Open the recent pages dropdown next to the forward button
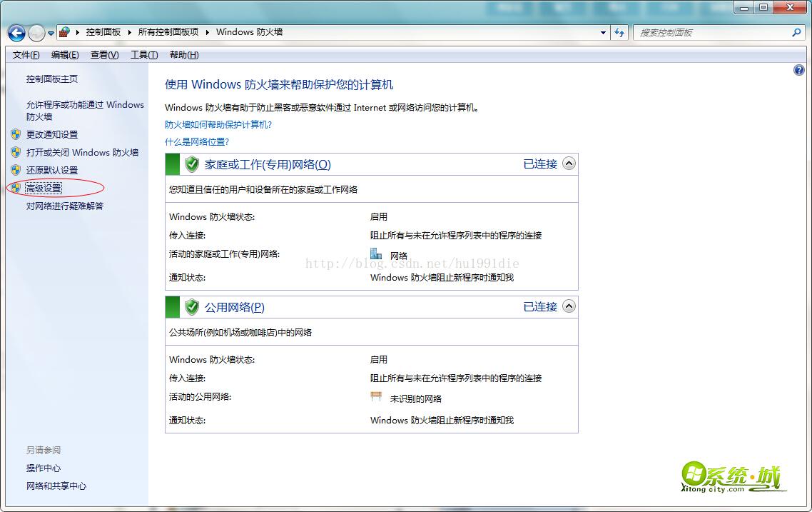The width and height of the screenshot is (812, 512). pos(51,34)
